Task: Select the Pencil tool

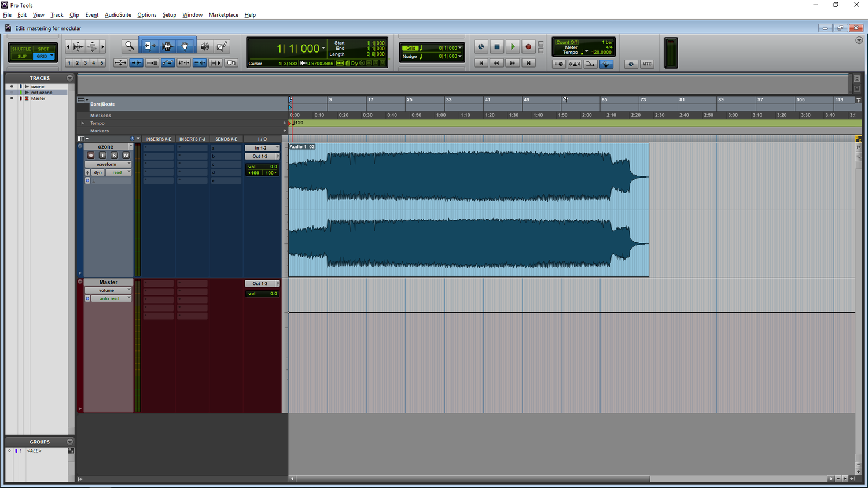Action: pyautogui.click(x=222, y=46)
